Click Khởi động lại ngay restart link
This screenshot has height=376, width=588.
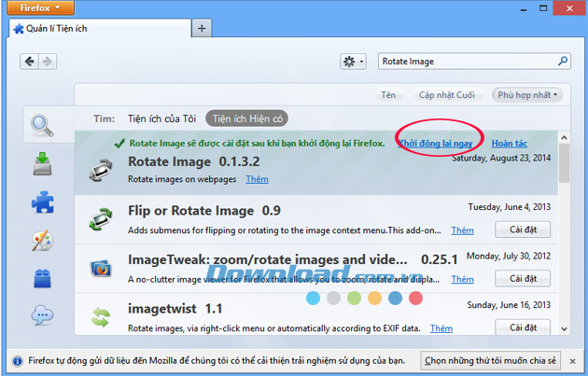[435, 143]
